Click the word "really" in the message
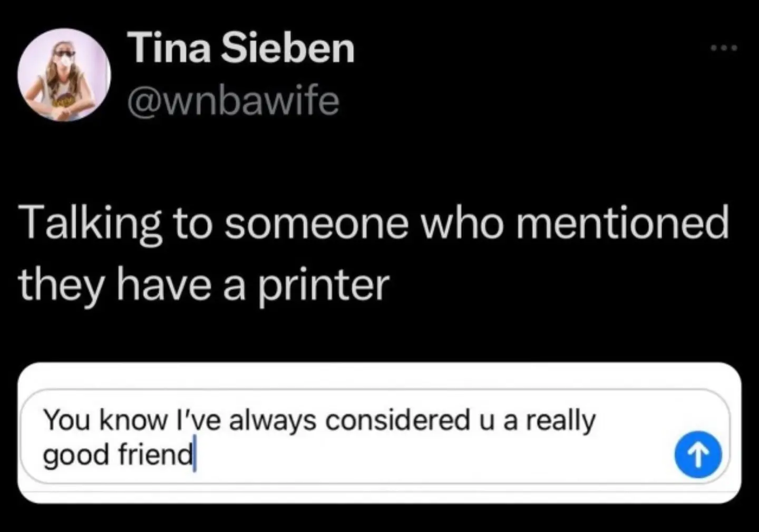The width and height of the screenshot is (759, 532). pos(561,421)
